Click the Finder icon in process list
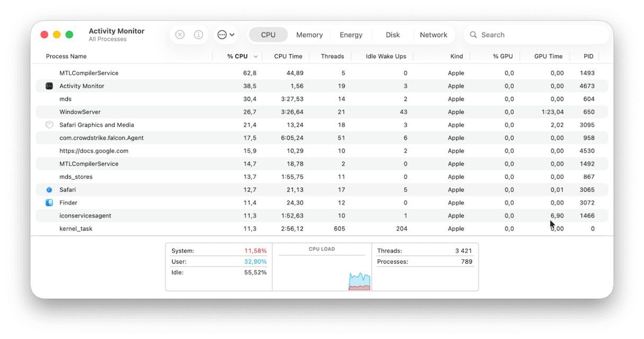Image resolution: width=644 pixels, height=339 pixels. pyautogui.click(x=49, y=203)
